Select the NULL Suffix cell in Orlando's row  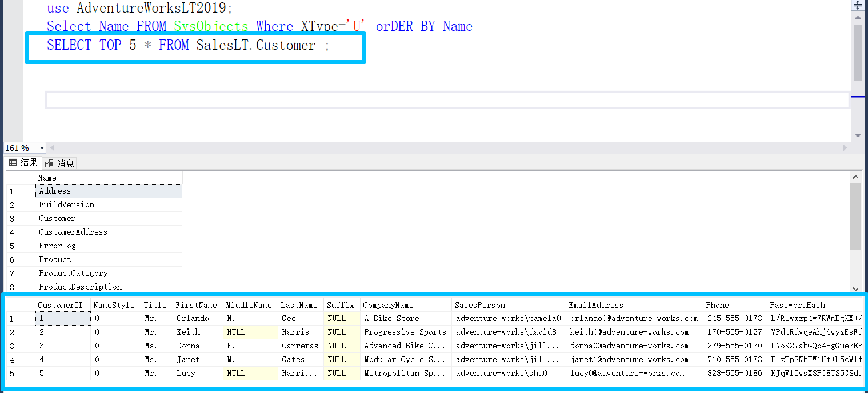point(342,318)
